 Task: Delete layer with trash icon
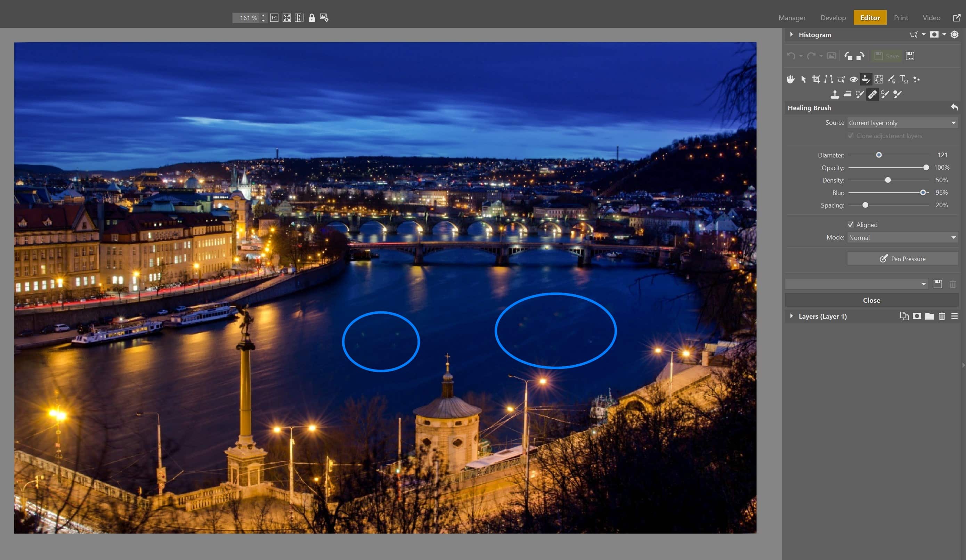tap(942, 316)
